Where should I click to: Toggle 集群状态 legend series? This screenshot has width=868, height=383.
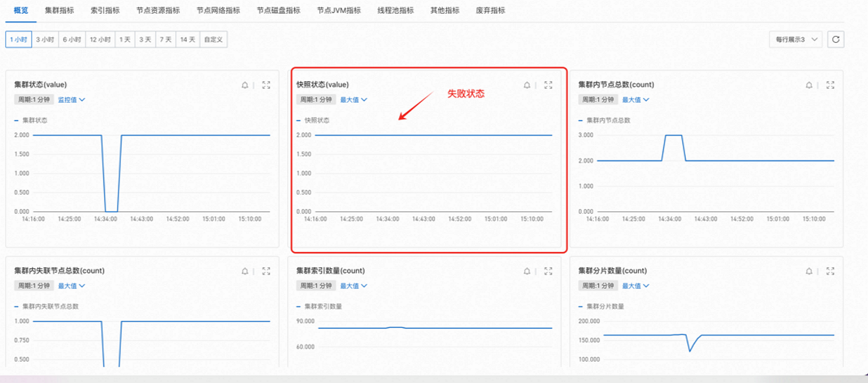tap(31, 121)
